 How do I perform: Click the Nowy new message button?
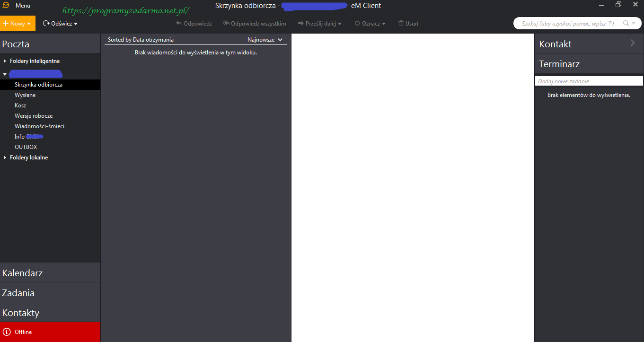click(x=14, y=23)
